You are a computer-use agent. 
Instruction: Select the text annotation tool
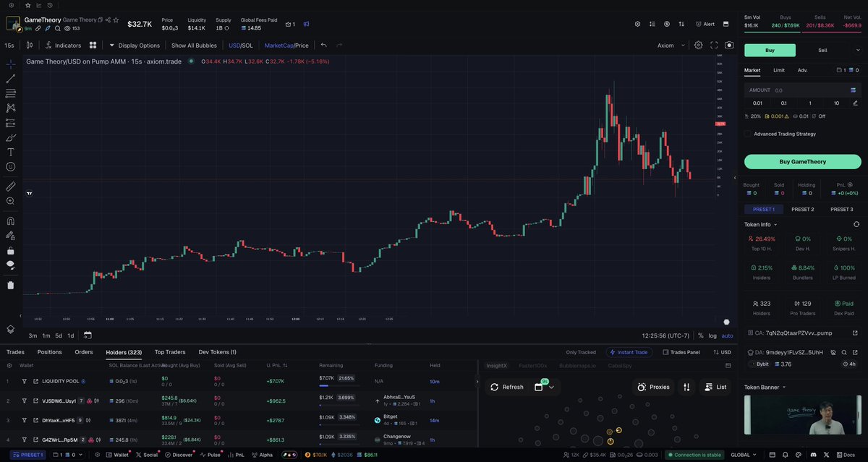coord(10,152)
